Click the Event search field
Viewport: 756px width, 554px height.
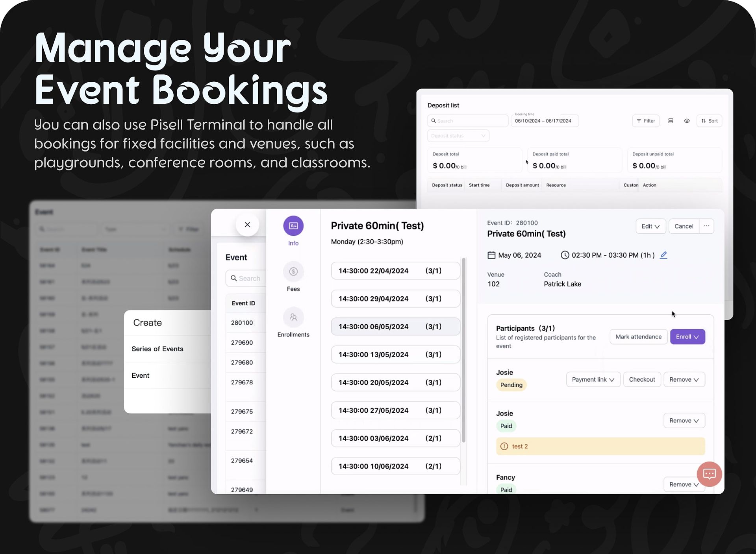click(x=246, y=278)
